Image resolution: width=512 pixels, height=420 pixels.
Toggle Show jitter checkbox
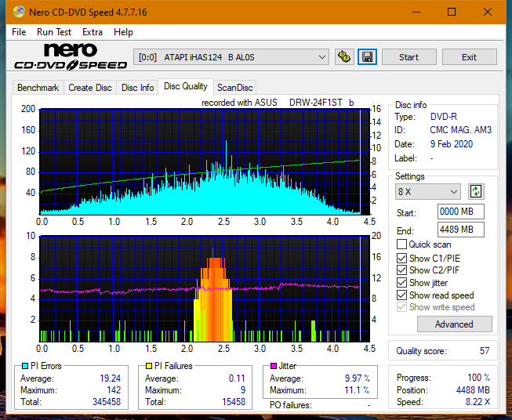pos(401,283)
